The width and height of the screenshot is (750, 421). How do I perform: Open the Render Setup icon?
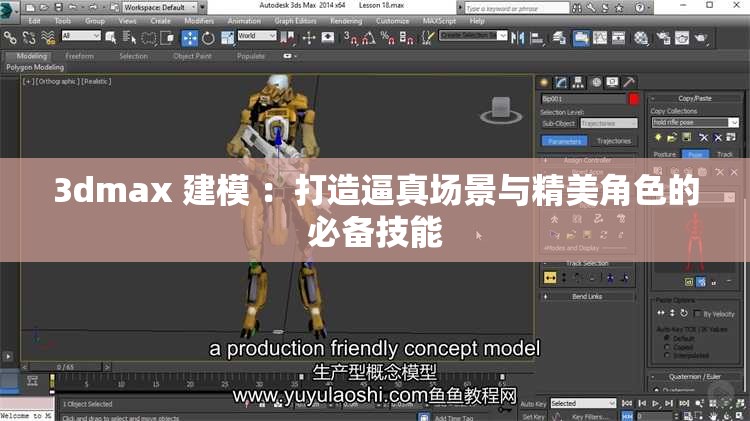663,38
